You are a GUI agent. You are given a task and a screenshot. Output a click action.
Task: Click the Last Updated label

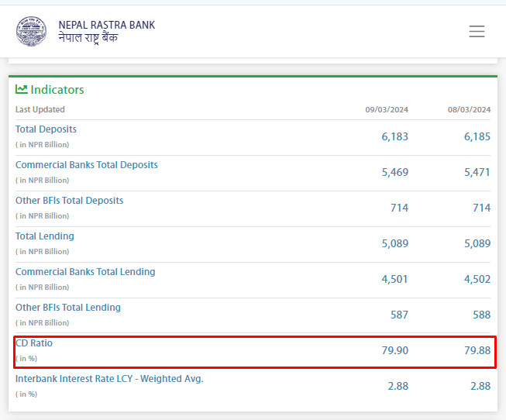pos(40,110)
